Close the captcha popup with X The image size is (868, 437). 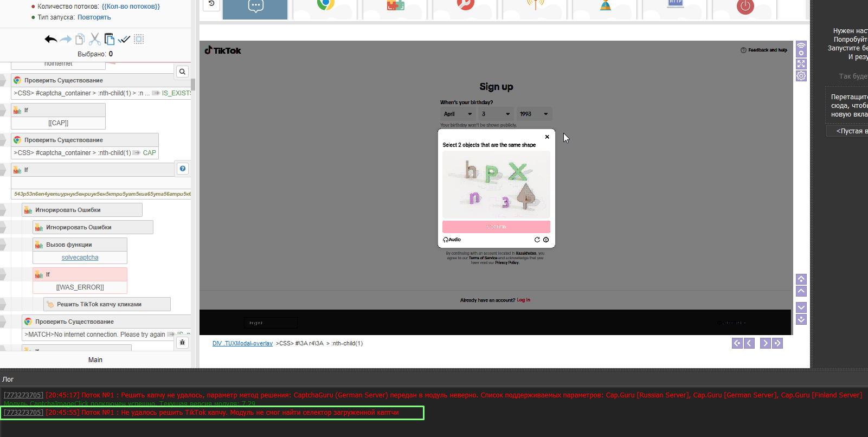pos(547,137)
